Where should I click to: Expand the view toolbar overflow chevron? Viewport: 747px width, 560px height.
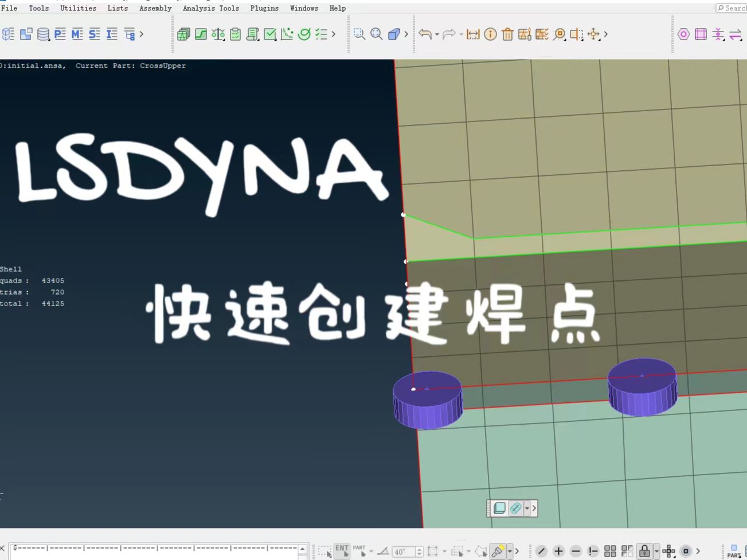pos(406,34)
